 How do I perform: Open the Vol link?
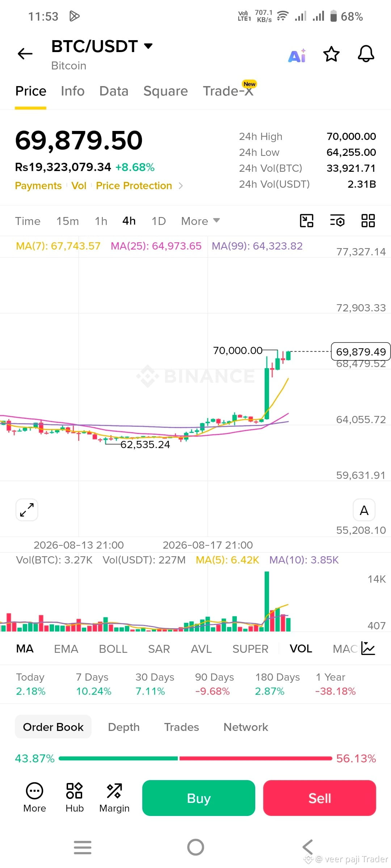(79, 186)
